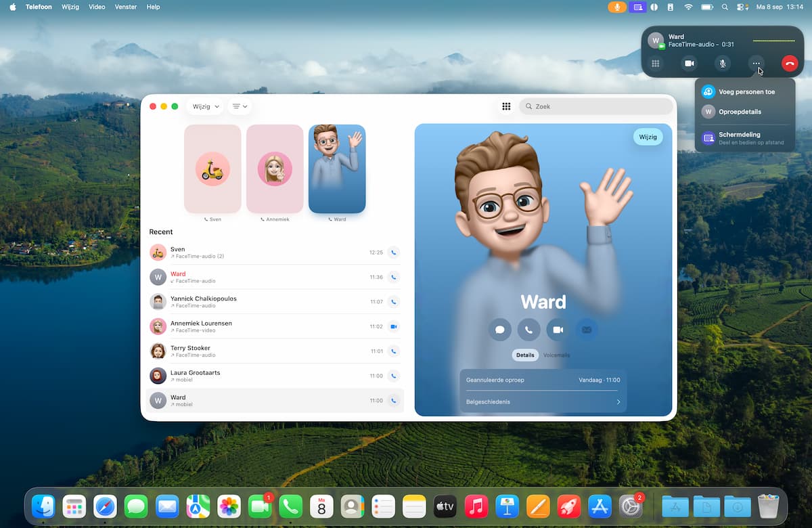Open the dial pad grid icon beside search
Screen dimensions: 812x528
[x=506, y=106]
